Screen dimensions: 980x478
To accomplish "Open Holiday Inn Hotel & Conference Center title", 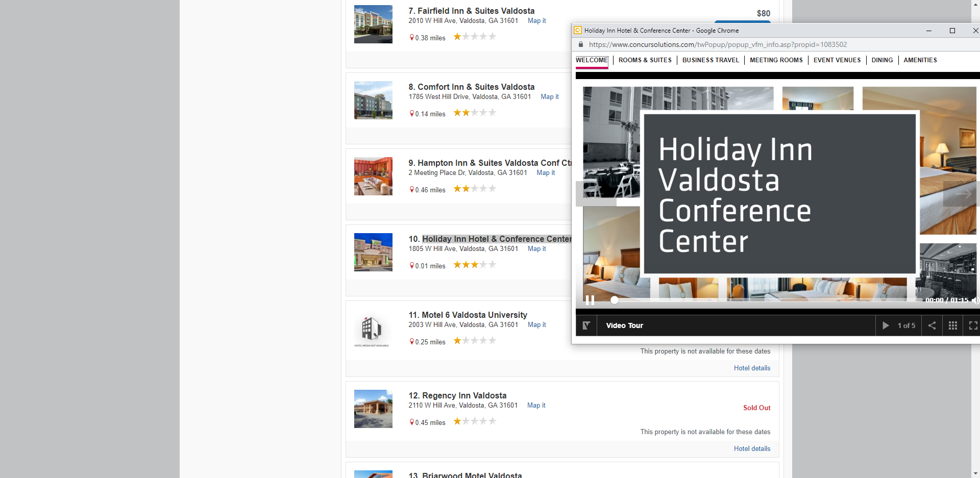I will (490, 239).
